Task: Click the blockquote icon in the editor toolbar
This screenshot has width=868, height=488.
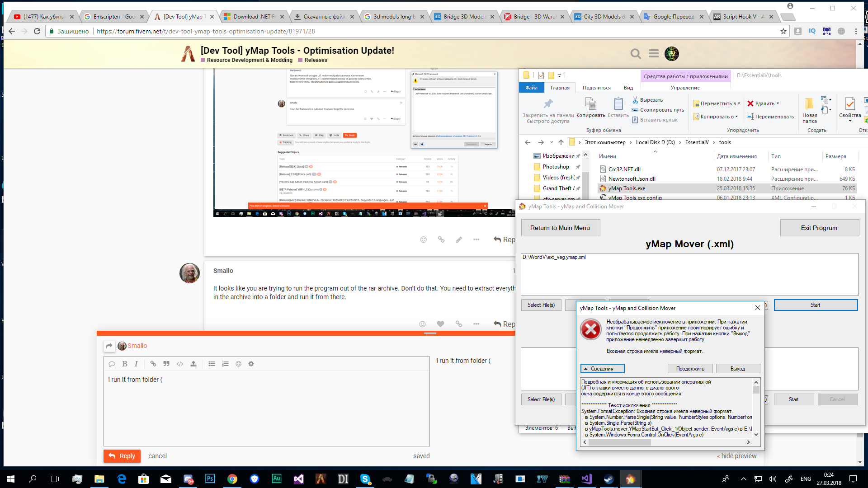Action: click(x=166, y=364)
